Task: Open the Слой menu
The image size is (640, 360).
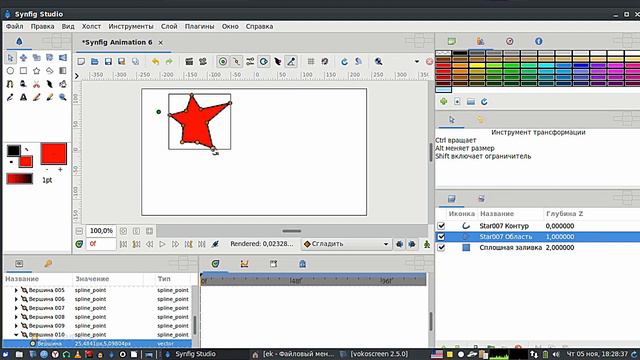Action: 169,26
